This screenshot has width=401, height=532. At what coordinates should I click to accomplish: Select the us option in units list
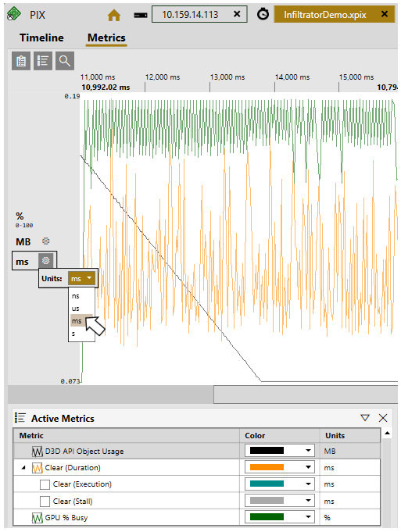75,309
